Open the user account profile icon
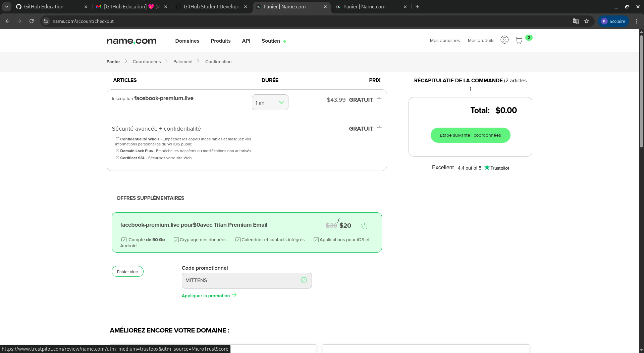 [504, 40]
